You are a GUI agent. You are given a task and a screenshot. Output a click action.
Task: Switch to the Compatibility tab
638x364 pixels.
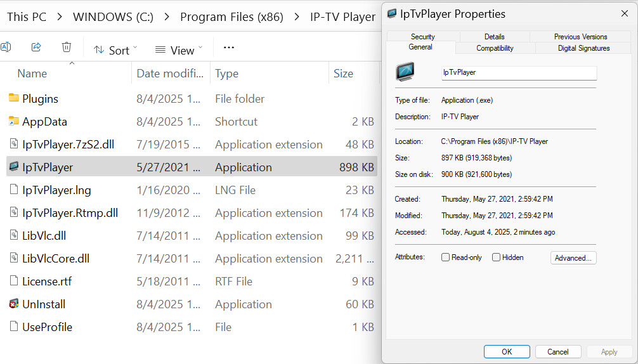click(x=495, y=48)
